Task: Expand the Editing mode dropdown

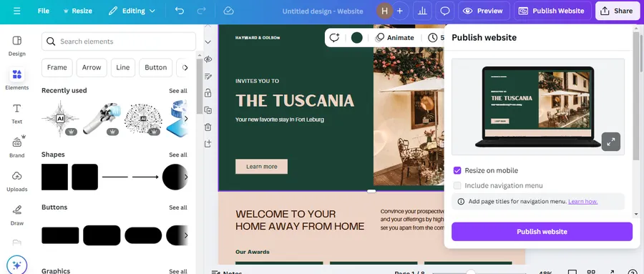Action: [132, 11]
